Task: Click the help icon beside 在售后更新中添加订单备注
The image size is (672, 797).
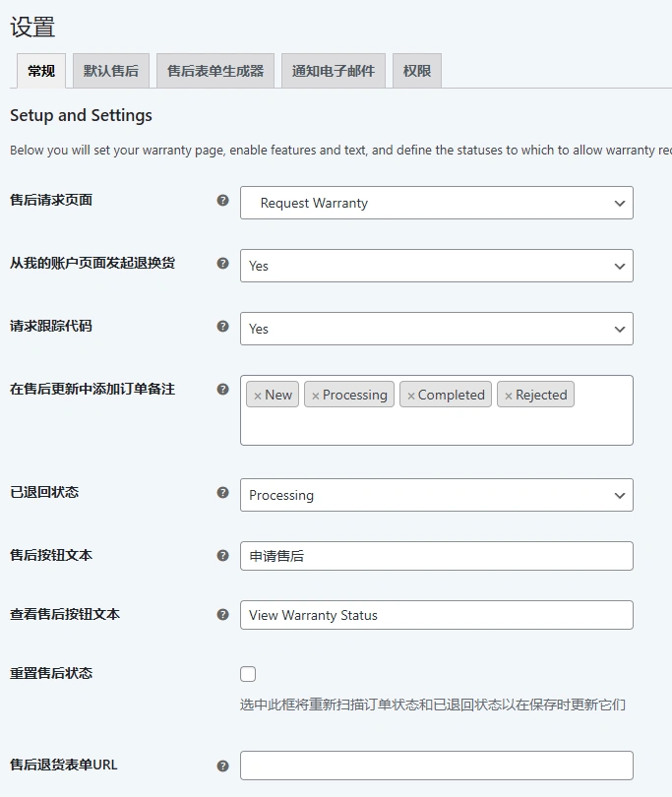Action: pyautogui.click(x=224, y=389)
